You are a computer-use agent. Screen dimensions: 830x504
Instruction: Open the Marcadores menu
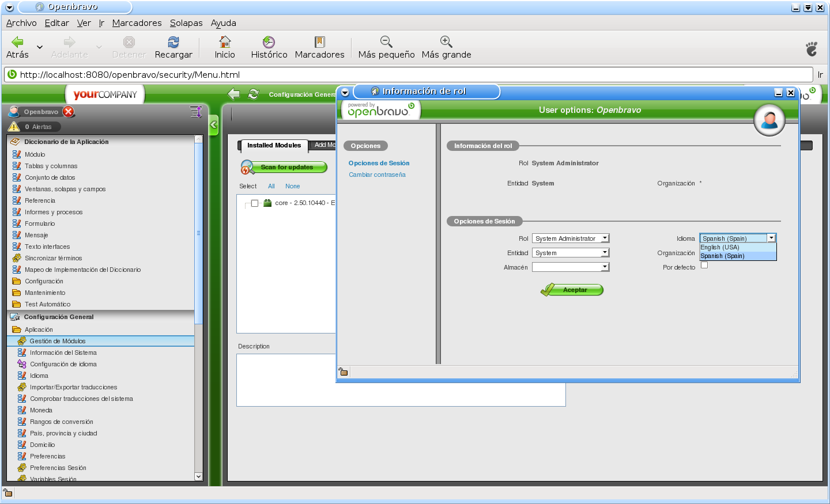click(x=137, y=23)
